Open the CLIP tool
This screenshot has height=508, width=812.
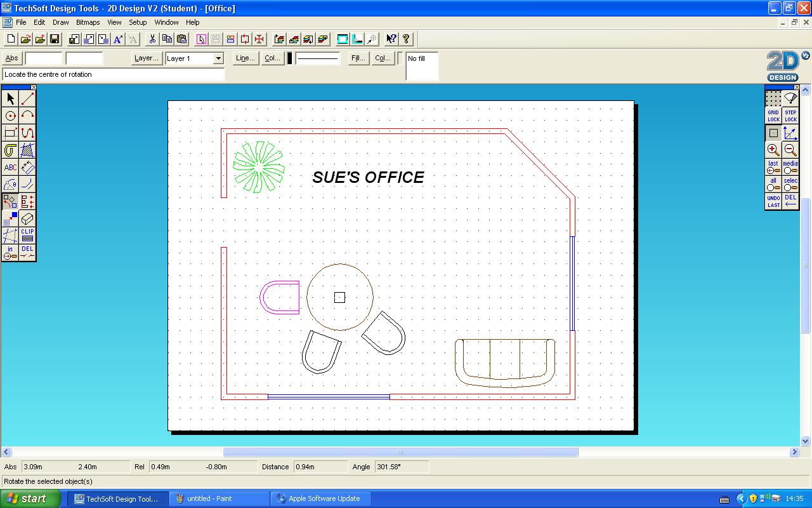[27, 236]
